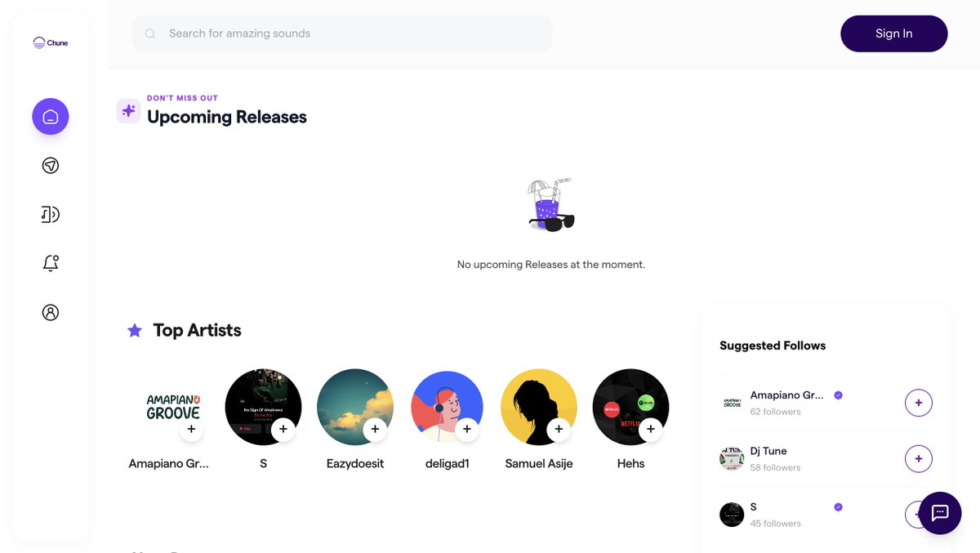Click the Upcoming Releases sparkle icon
The width and height of the screenshot is (980, 553).
129,110
